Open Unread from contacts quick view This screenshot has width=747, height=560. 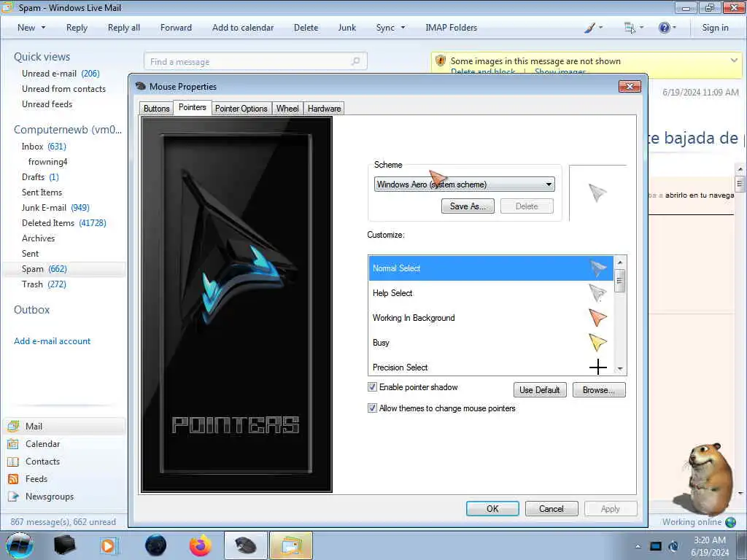(64, 88)
